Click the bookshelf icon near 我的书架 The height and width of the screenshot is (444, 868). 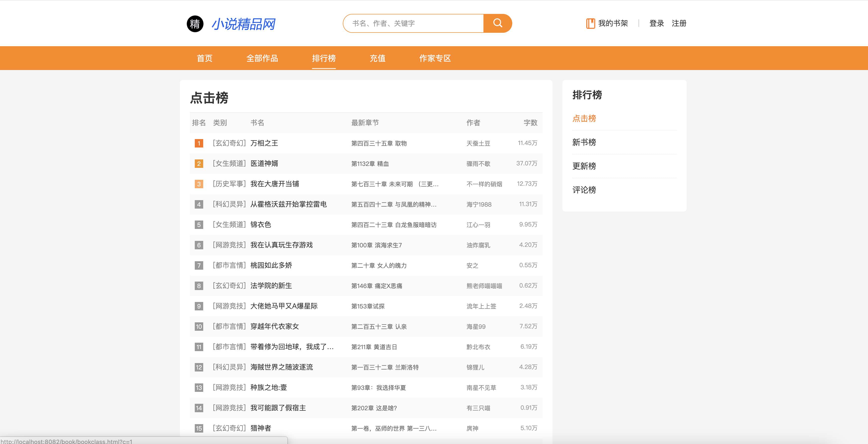point(590,23)
